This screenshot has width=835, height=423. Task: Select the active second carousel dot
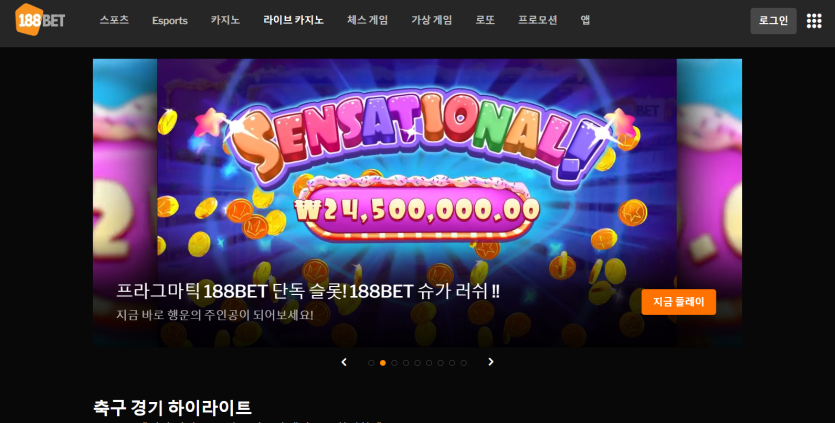tap(383, 363)
